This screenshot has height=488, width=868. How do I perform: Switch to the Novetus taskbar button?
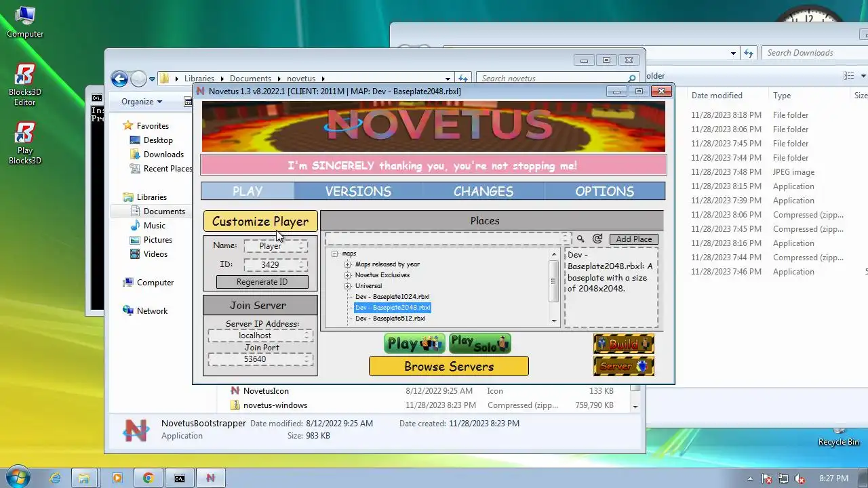point(210,478)
